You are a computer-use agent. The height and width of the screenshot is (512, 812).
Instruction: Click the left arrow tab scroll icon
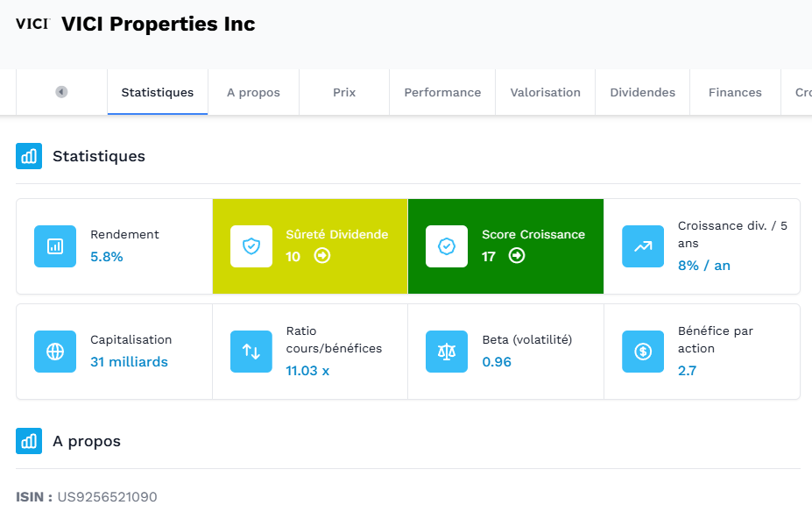(x=61, y=92)
